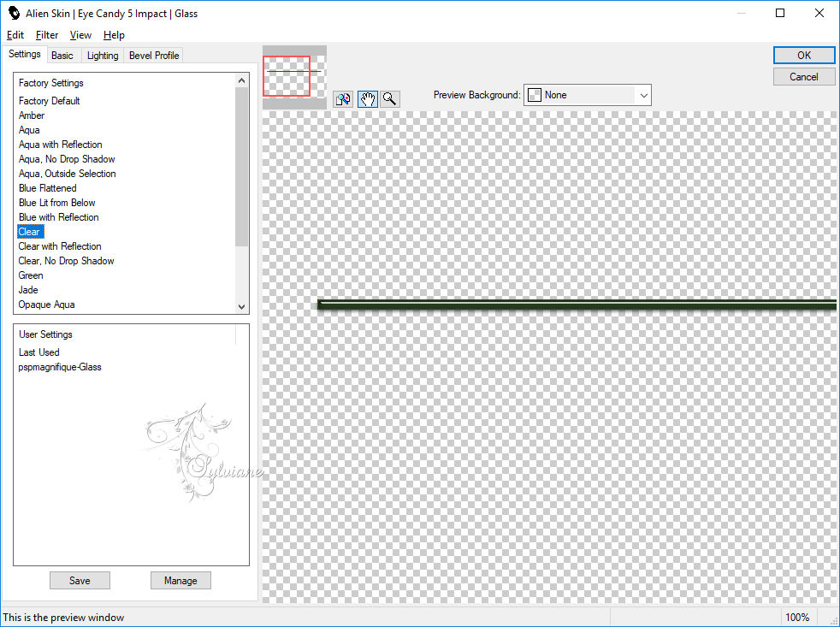Select the magnifier zoom tool

390,99
